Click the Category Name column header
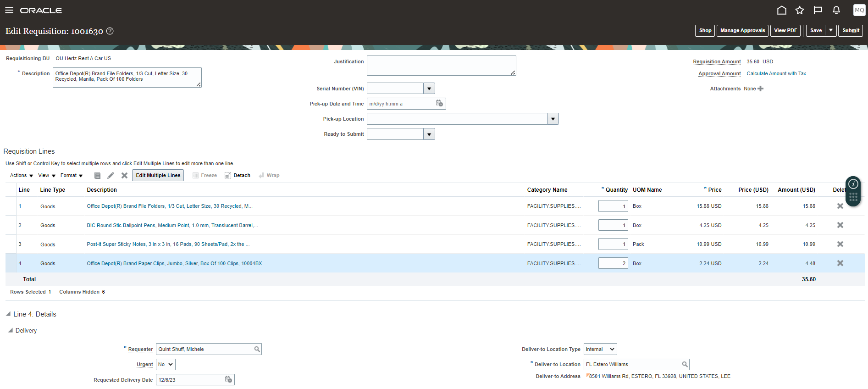868x389 pixels. click(x=547, y=190)
